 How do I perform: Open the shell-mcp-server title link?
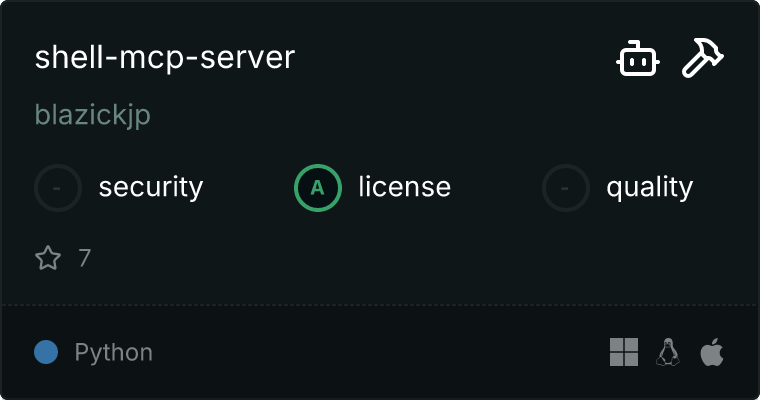tap(164, 58)
